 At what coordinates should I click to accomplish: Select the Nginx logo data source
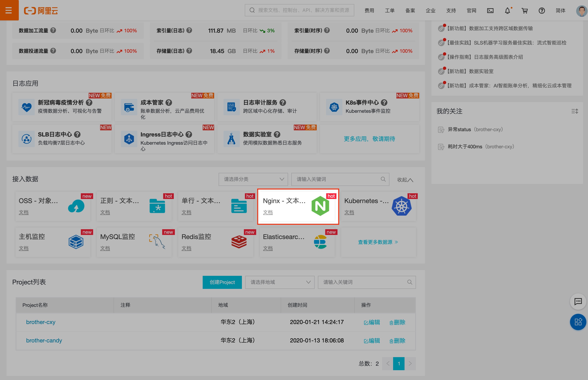tap(320, 206)
